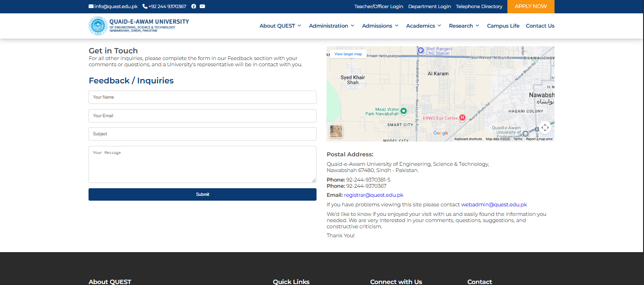Open the Telephone Directory menu entry

pos(479,6)
